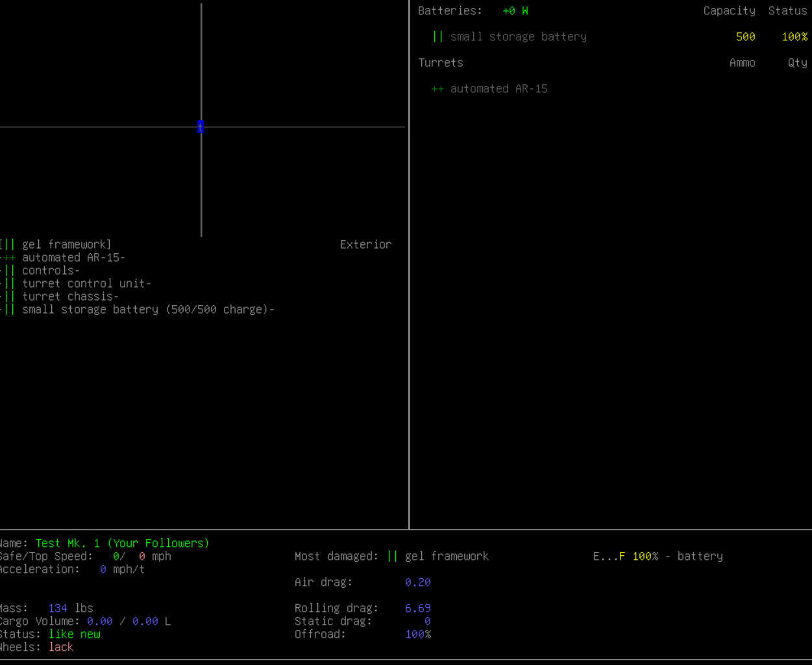Screen dimensions: 812x665
Task: Click green condition bars beside small storage battery in Batteries
Action: pyautogui.click(x=437, y=37)
